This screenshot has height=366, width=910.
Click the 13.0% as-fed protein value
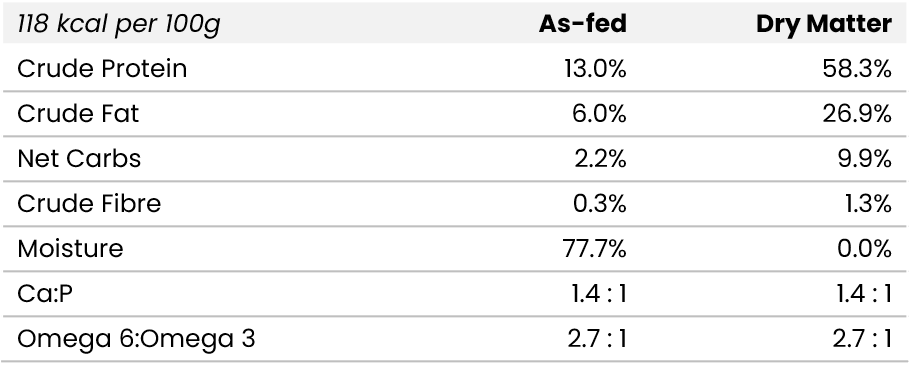point(595,69)
